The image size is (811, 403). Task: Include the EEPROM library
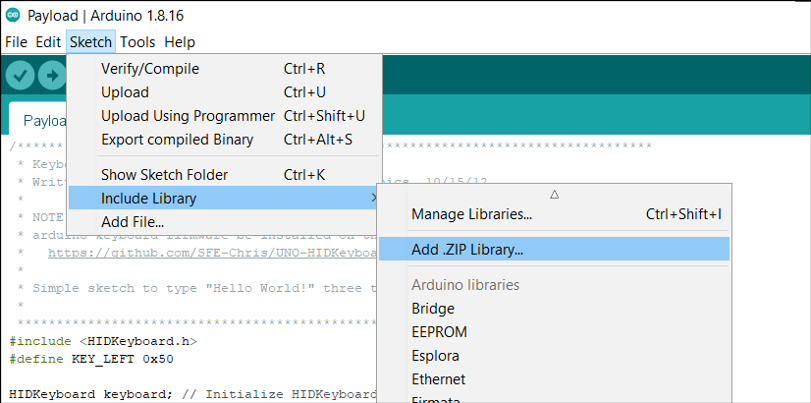coord(554,332)
